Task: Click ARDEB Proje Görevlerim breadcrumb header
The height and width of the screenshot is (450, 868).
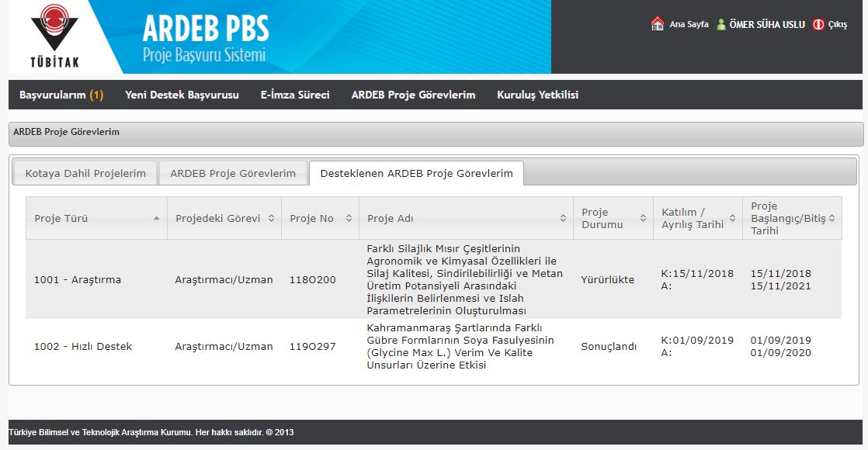Action: [x=66, y=132]
